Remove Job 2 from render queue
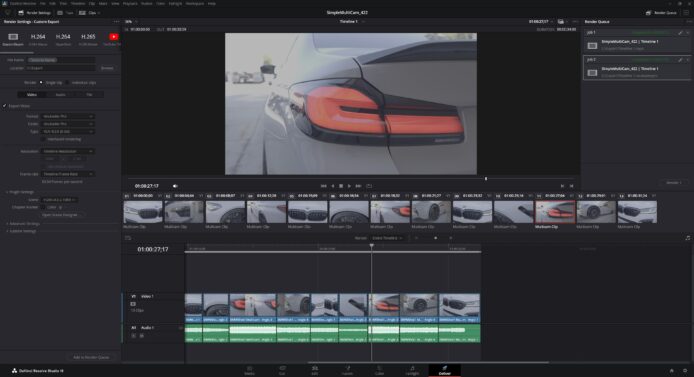The height and width of the screenshot is (377, 694). coord(687,60)
